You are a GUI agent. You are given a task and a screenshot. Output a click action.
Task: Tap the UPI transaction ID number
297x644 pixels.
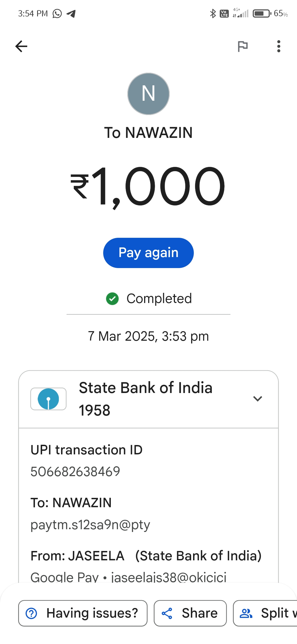pos(75,471)
